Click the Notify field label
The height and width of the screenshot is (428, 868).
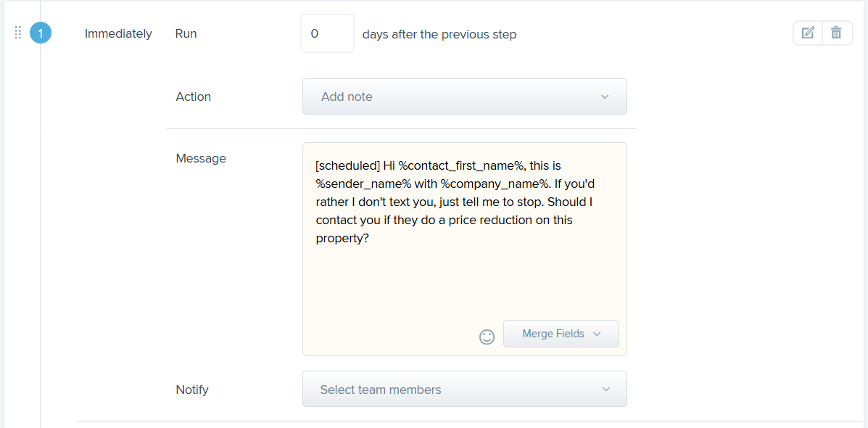point(192,390)
